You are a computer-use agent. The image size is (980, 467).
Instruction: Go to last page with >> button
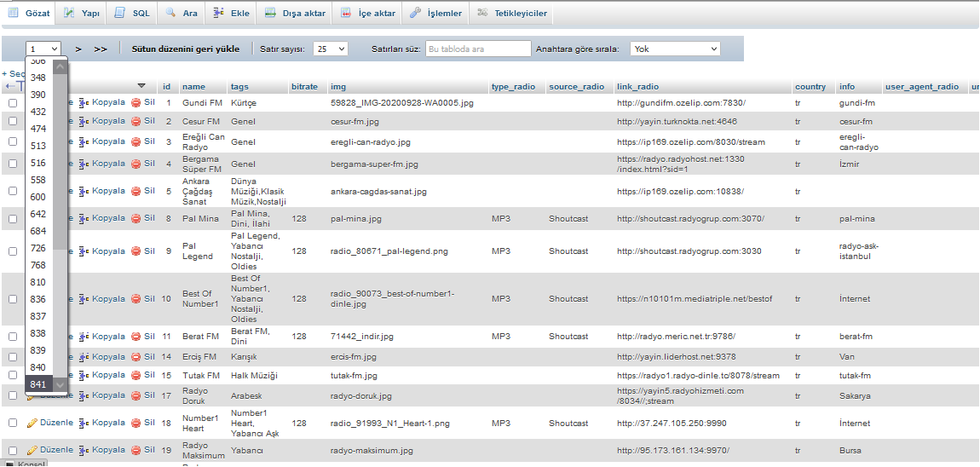pos(101,49)
